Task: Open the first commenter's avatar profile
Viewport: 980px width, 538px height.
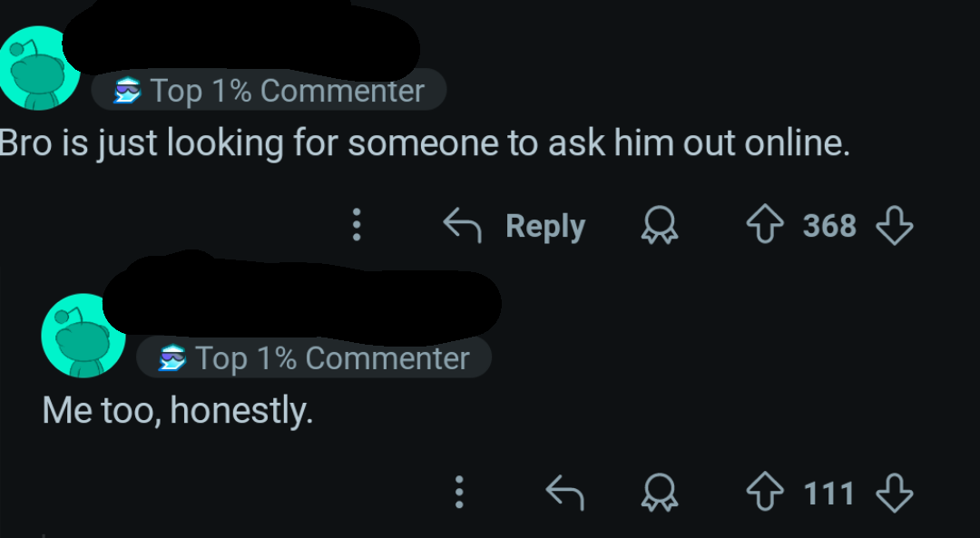Action: [39, 67]
